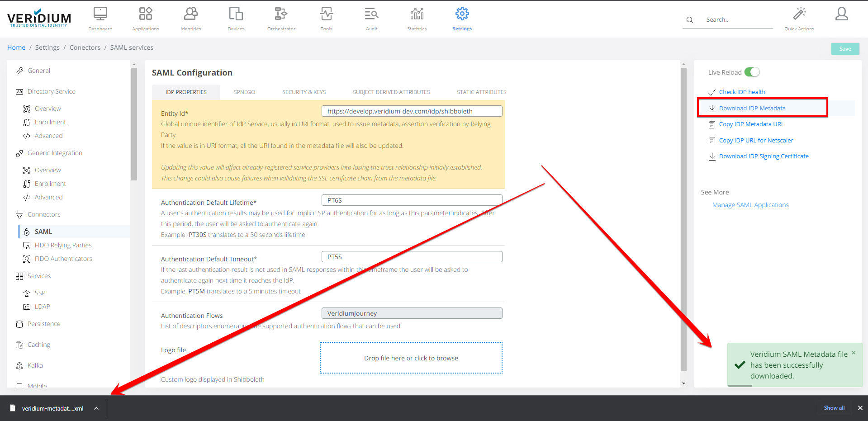Click the Authentication Flows VeridiumJourney field
868x421 pixels.
pyautogui.click(x=412, y=313)
